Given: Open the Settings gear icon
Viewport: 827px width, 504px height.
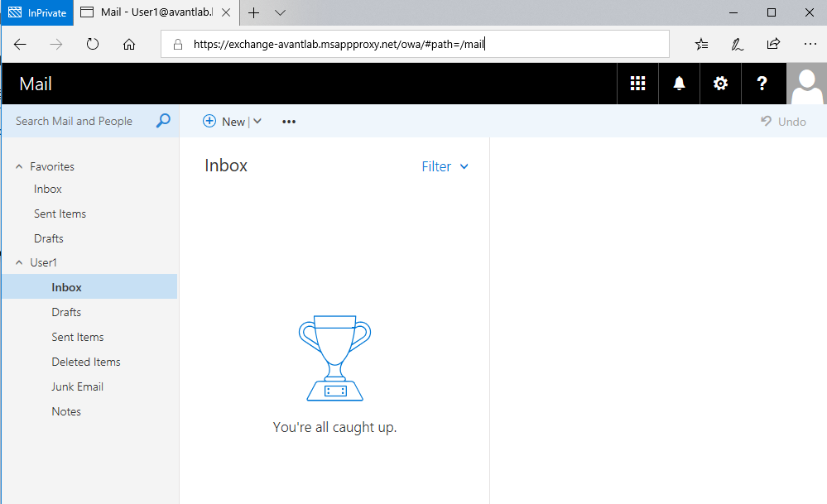Looking at the screenshot, I should 720,84.
